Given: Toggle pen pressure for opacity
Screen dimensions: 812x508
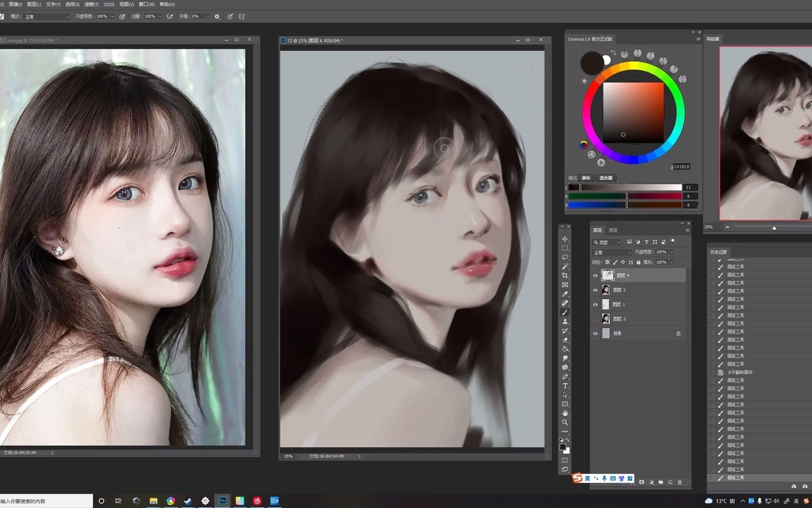Looking at the screenshot, I should tap(122, 16).
